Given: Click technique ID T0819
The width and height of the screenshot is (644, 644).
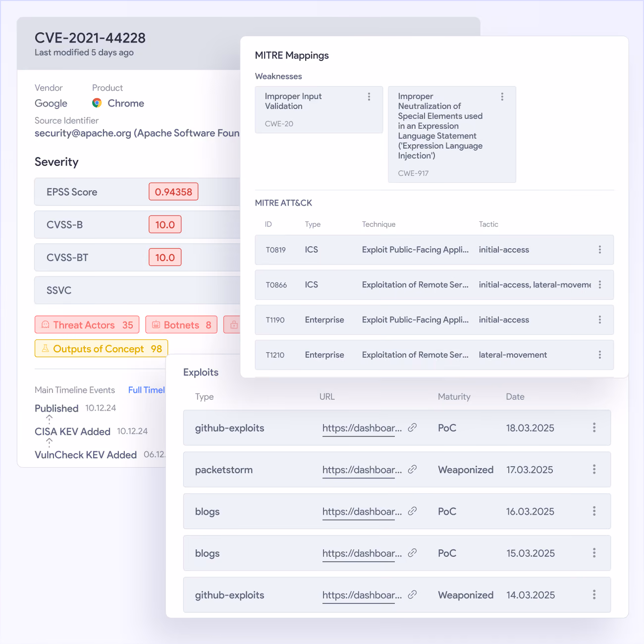Looking at the screenshot, I should 276,250.
